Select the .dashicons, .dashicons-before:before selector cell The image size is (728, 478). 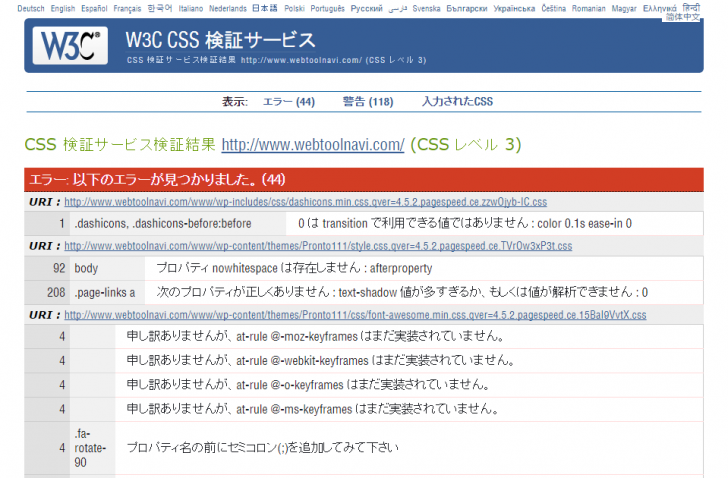coord(178,224)
